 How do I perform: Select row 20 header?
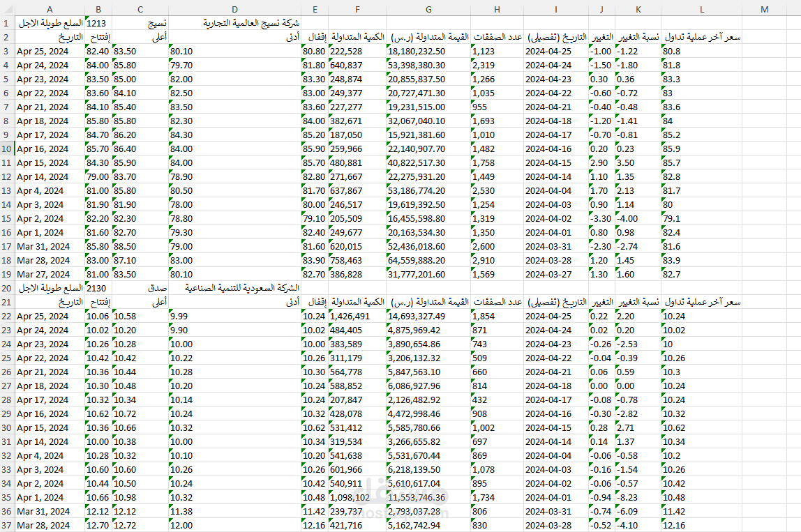[x=7, y=289]
